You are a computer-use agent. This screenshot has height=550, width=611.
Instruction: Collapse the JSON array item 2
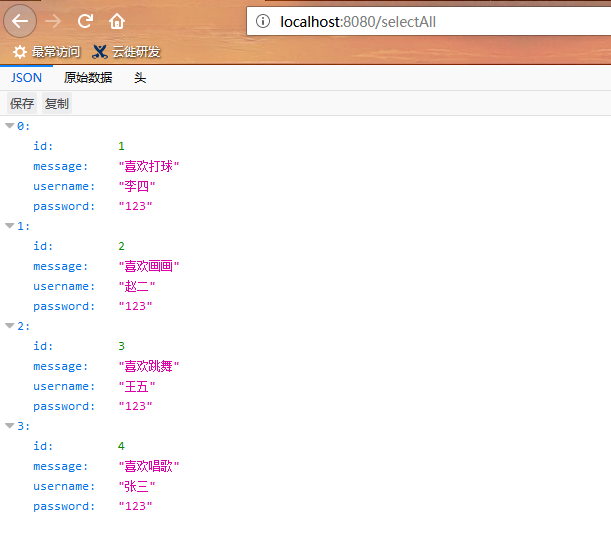(10, 326)
